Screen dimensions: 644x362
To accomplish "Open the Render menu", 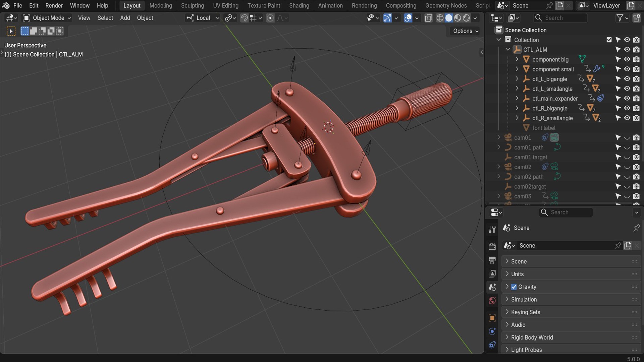I will coord(54,6).
